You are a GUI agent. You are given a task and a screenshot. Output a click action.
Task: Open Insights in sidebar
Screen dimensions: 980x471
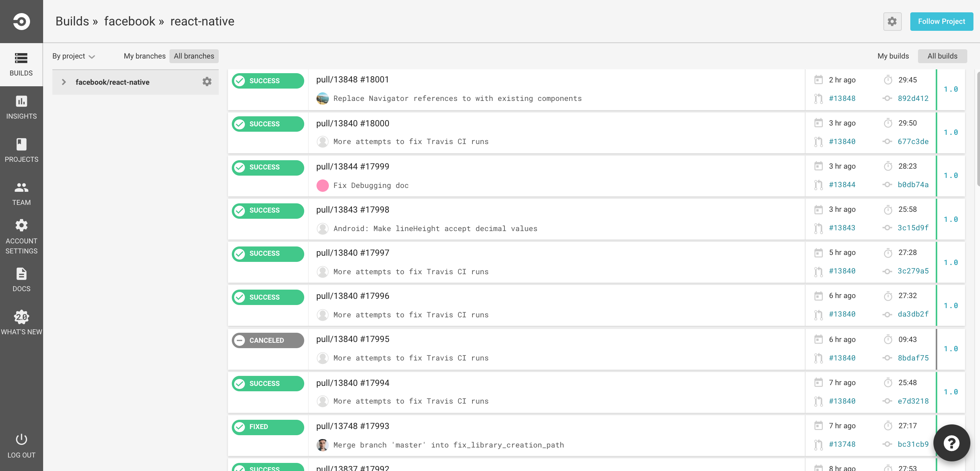click(21, 107)
